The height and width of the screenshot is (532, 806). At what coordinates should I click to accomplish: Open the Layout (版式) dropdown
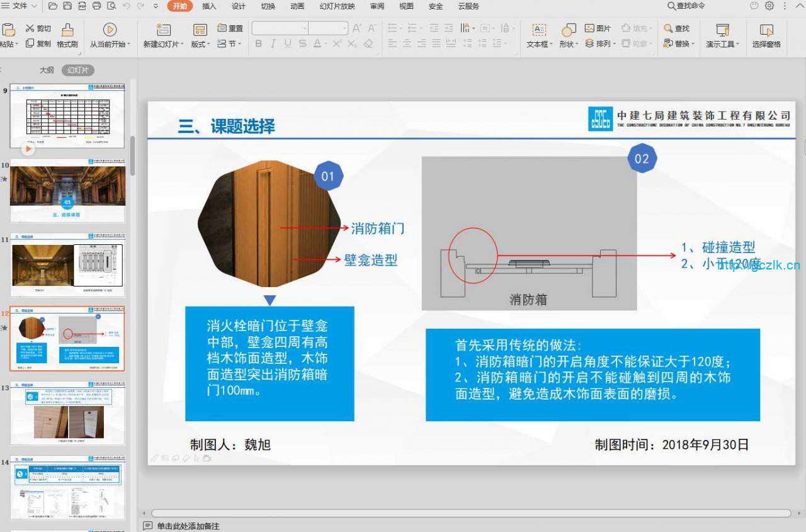200,44
